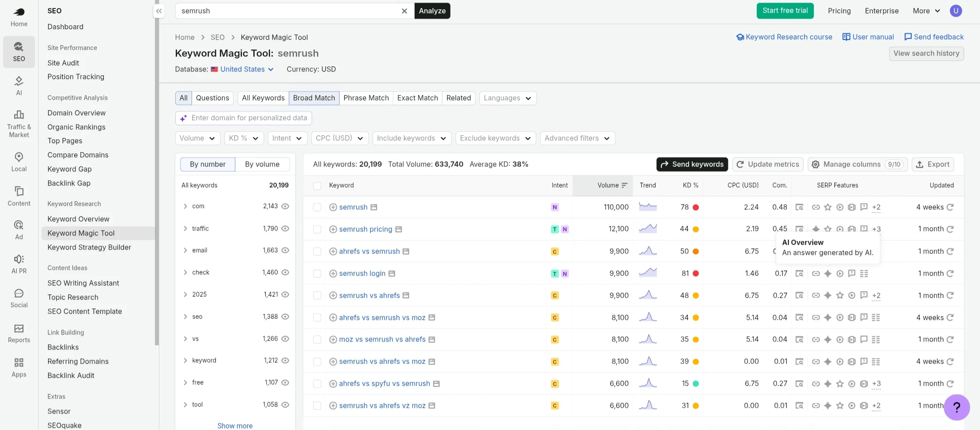Click the Analyze button

click(432, 11)
